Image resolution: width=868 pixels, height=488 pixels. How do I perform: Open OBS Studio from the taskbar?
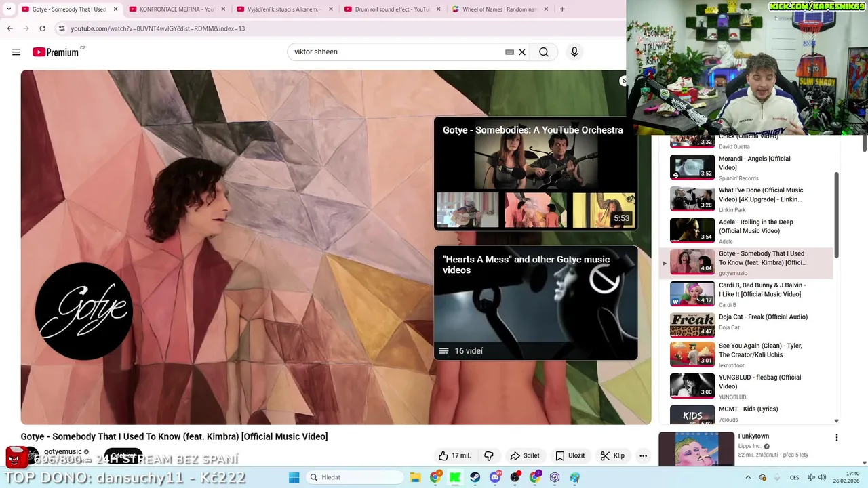tap(515, 477)
